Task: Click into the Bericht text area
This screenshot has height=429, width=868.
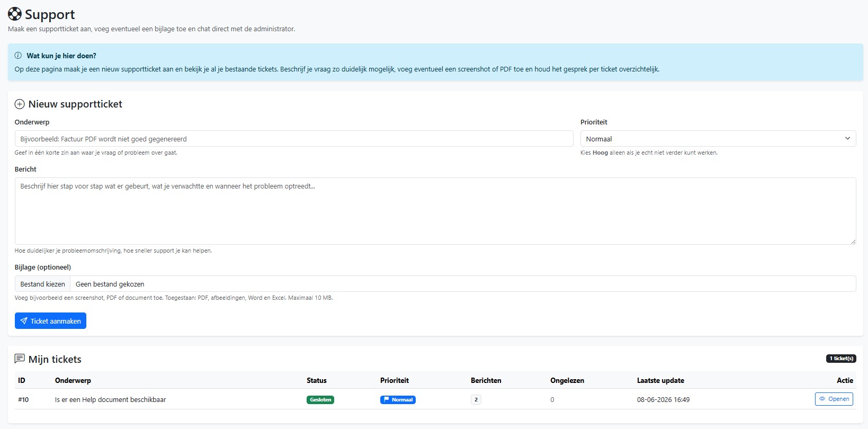Action: click(x=435, y=211)
